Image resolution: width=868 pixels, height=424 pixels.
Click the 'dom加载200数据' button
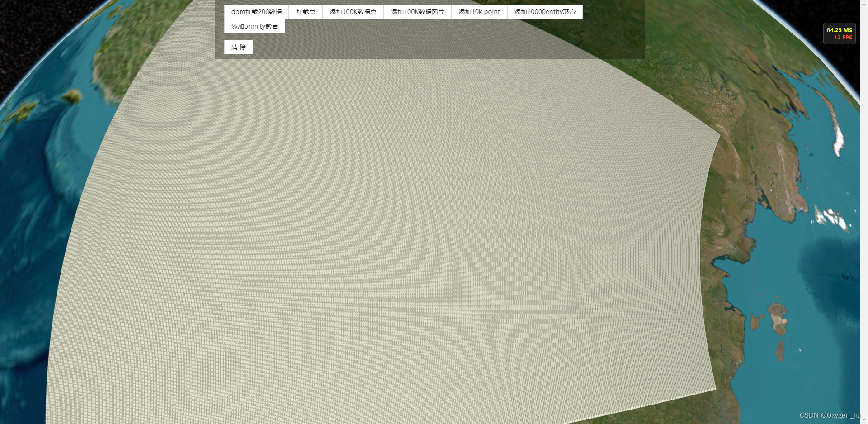(x=256, y=12)
